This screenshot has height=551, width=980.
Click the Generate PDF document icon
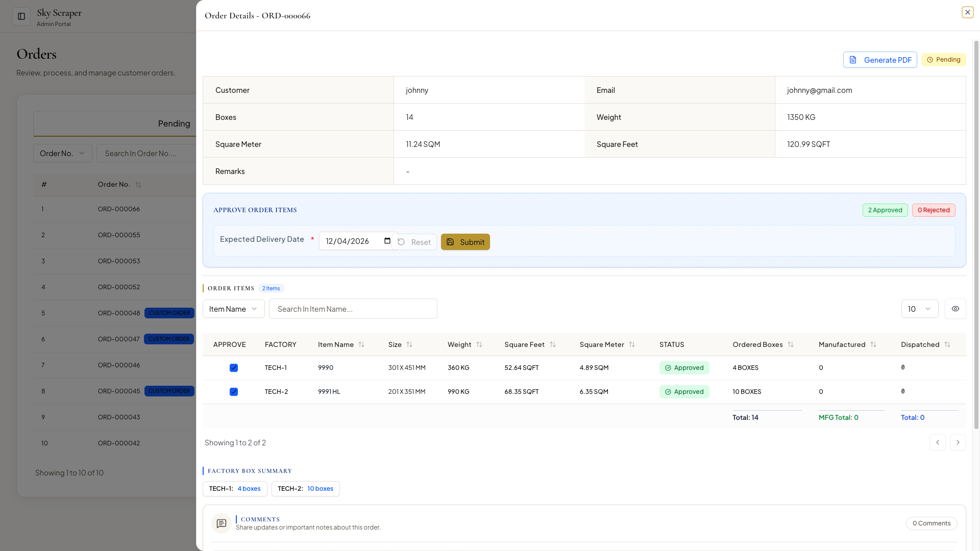853,60
